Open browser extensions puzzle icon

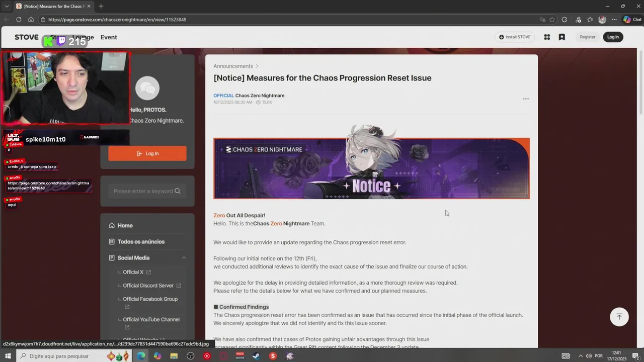tap(565, 20)
